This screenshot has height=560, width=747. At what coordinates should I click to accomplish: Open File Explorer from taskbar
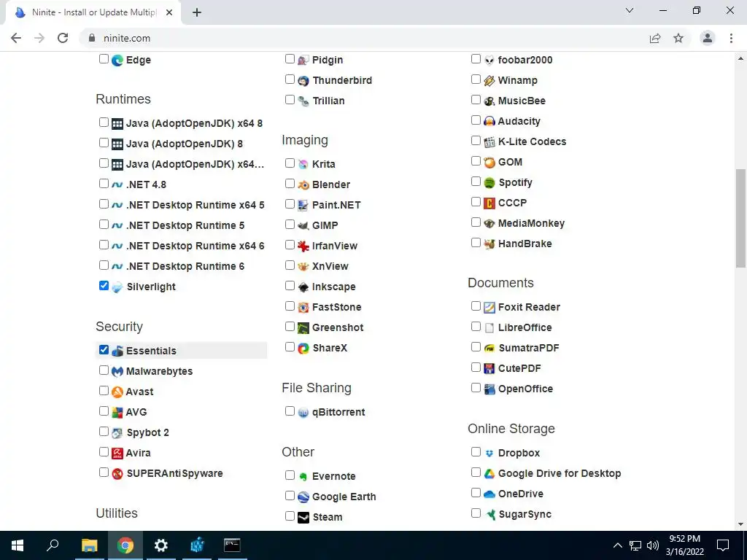(89, 545)
